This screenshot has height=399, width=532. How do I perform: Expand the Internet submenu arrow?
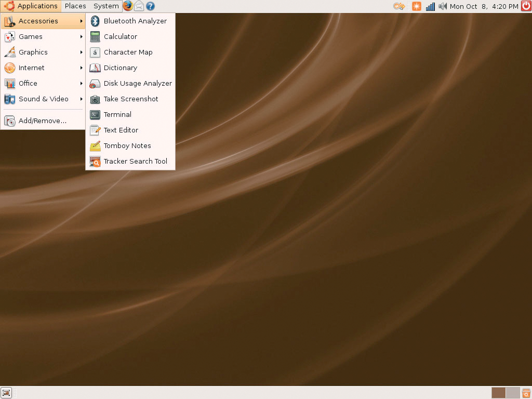click(x=82, y=68)
